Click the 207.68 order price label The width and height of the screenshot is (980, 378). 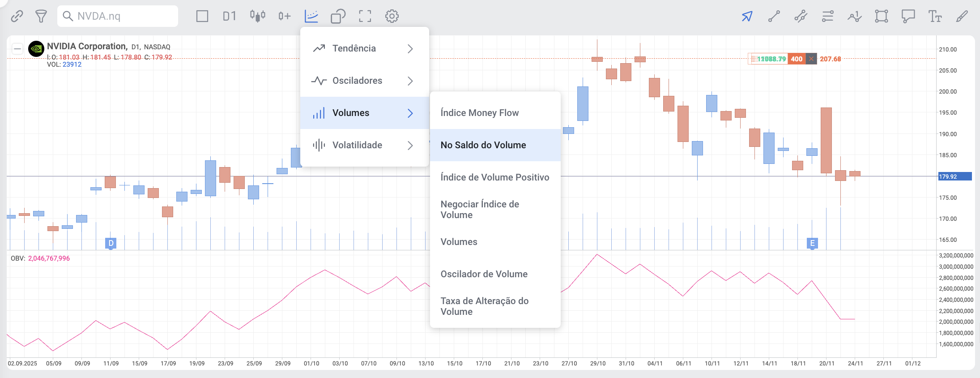[830, 59]
